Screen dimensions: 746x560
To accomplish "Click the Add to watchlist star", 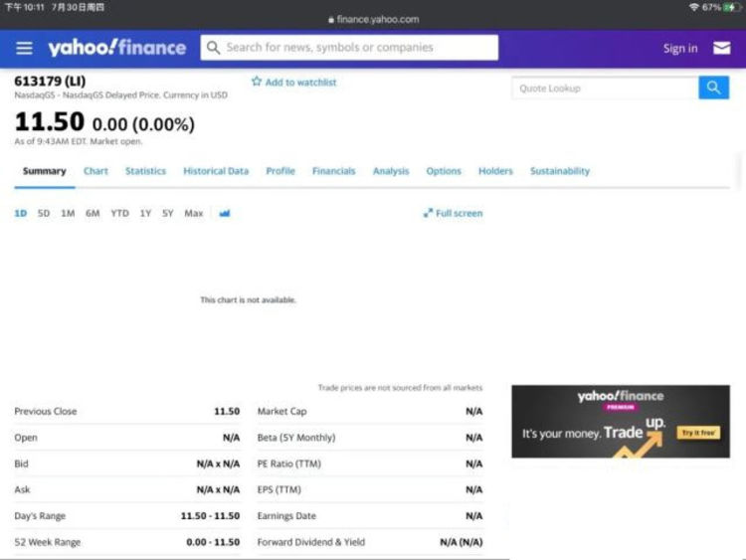I will pos(257,82).
